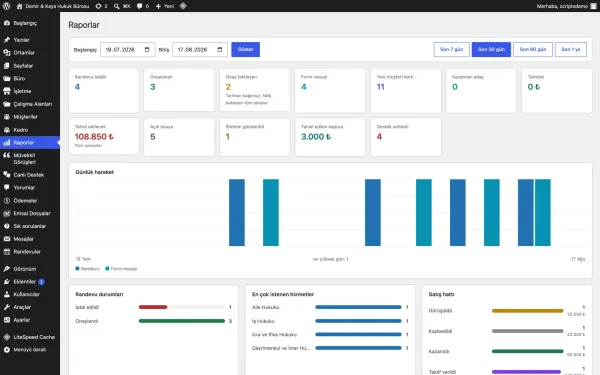Image resolution: width=600 pixels, height=375 pixels.
Task: Click the red İptal edildi progress bar
Action: click(153, 307)
